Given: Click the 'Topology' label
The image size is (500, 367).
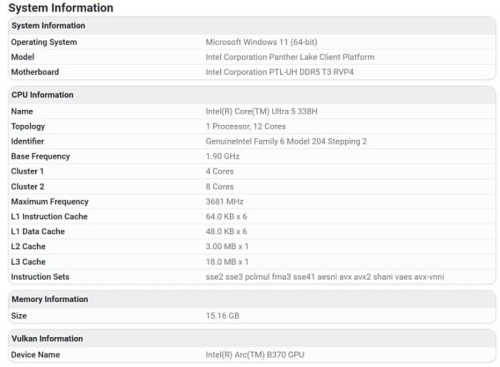Looking at the screenshot, I should (x=28, y=127).
